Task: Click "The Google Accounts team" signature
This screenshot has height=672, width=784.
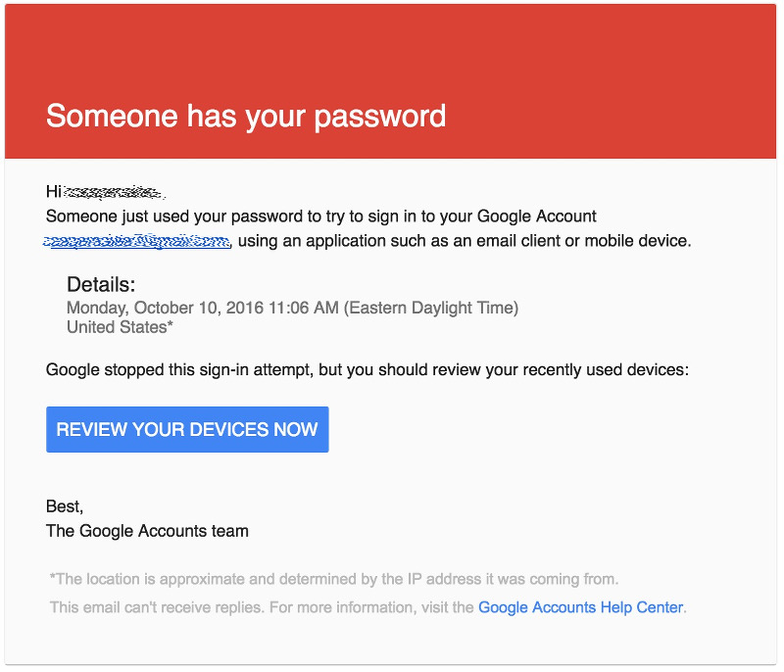Action: (x=147, y=531)
